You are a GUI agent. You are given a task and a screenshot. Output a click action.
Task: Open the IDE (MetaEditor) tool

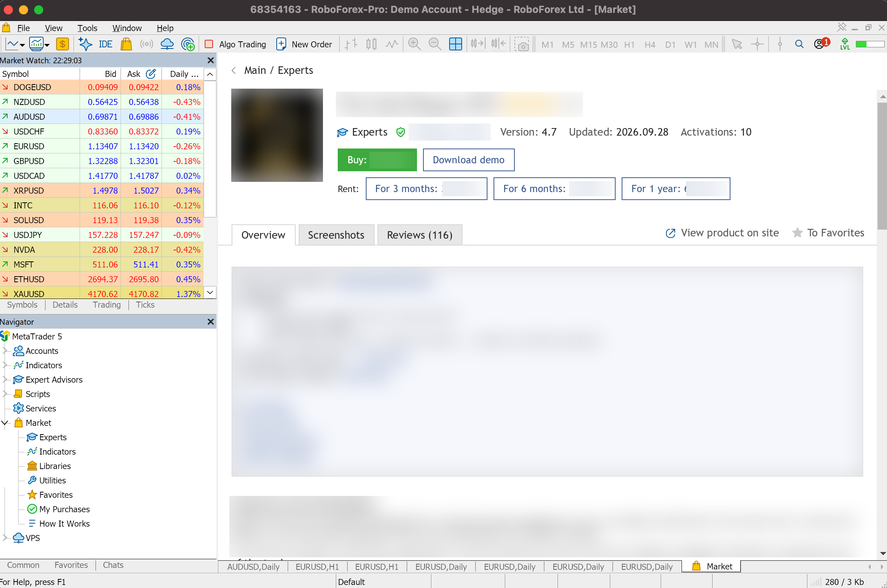(105, 44)
